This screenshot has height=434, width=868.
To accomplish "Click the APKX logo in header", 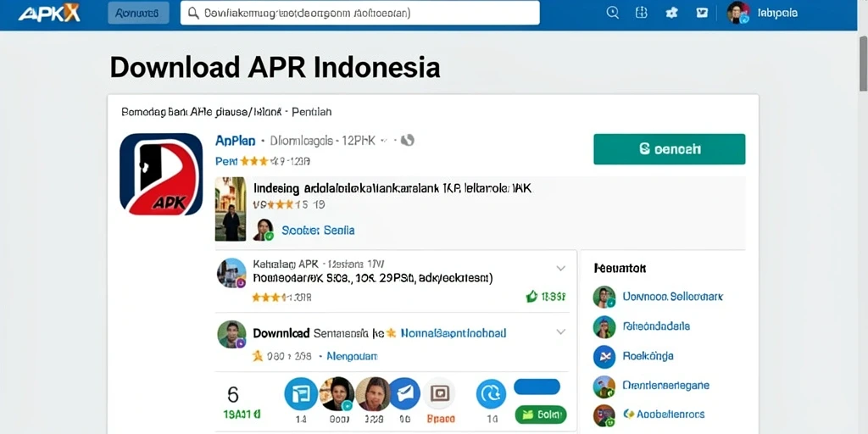I will tap(48, 13).
